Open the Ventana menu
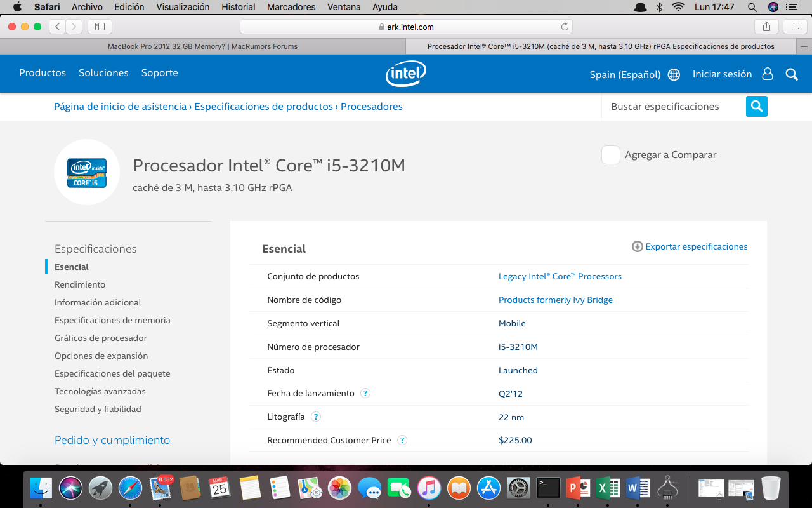Viewport: 812px width, 508px height. [x=344, y=7]
